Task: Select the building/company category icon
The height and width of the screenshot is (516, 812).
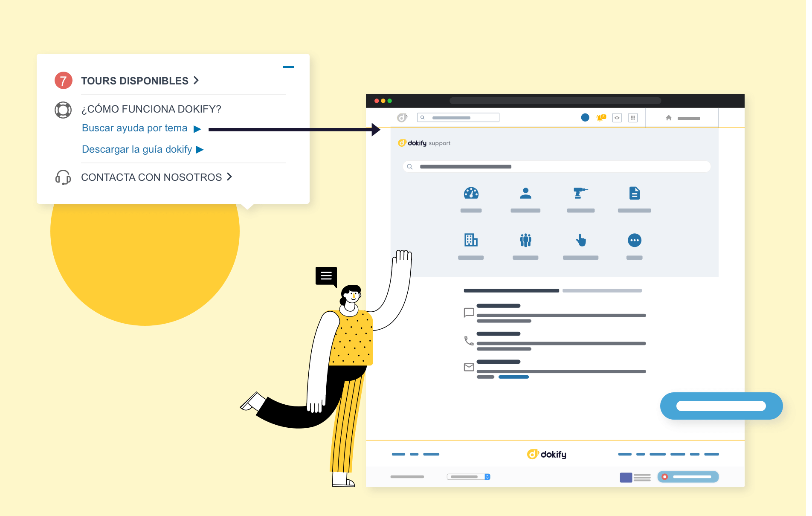Action: click(x=471, y=241)
